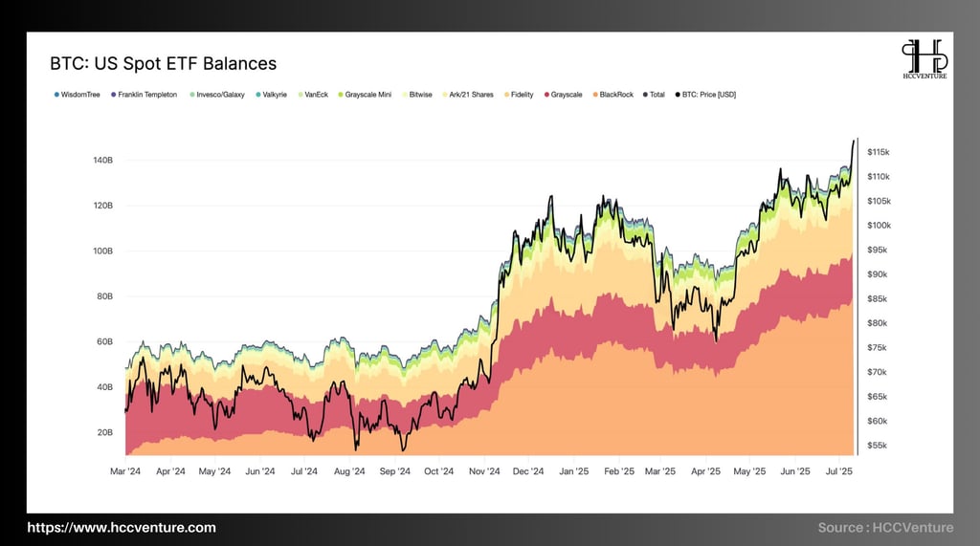Toggle the Fidelity legend entry

point(519,95)
